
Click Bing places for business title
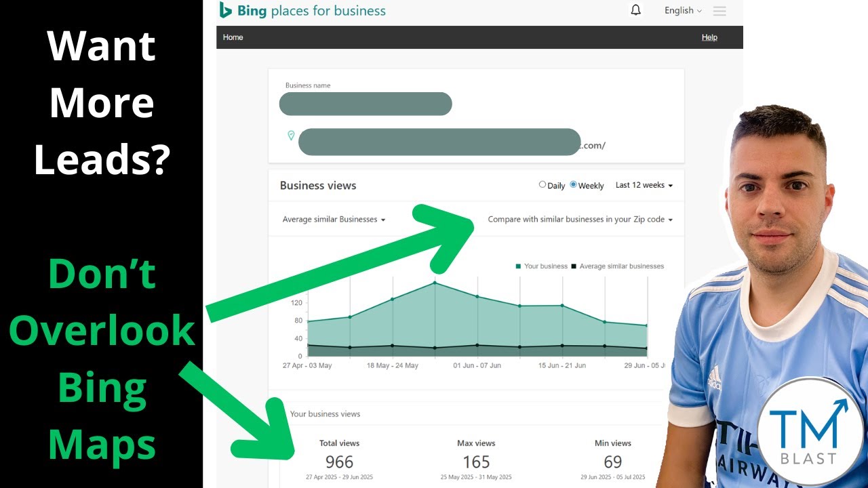(x=311, y=11)
